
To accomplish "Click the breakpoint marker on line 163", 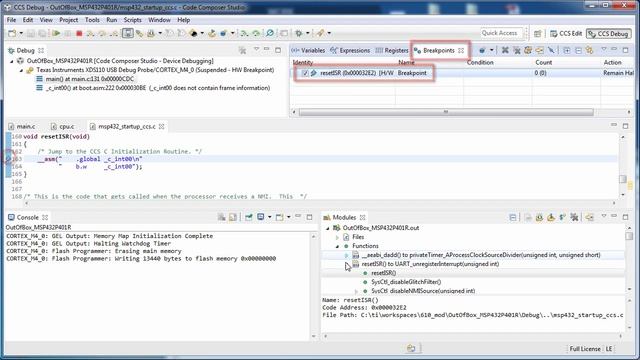I will (8, 158).
